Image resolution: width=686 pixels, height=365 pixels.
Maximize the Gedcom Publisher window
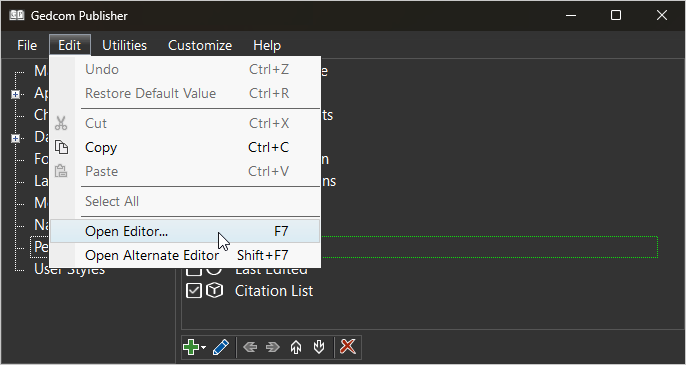pyautogui.click(x=616, y=15)
